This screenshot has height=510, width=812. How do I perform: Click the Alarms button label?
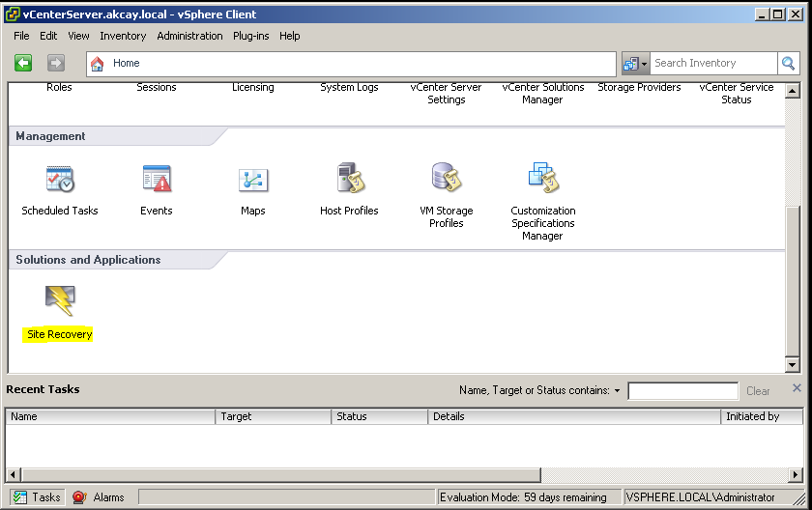coord(108,497)
